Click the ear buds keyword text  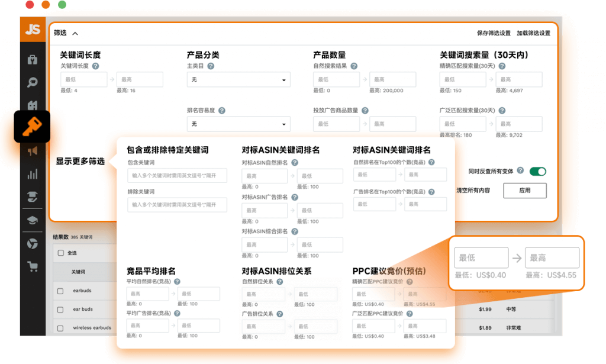[83, 309]
